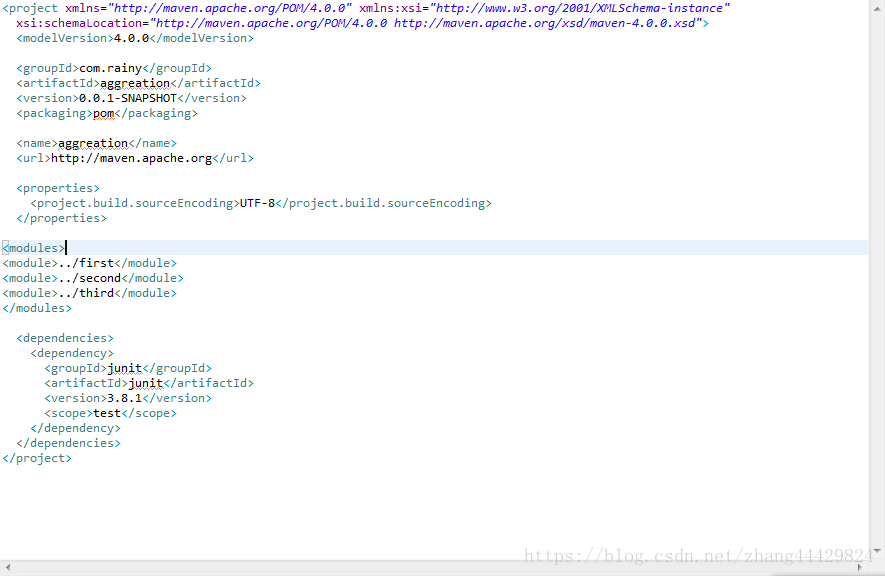Click the UTF-8 sourceEncoding value

(257, 203)
